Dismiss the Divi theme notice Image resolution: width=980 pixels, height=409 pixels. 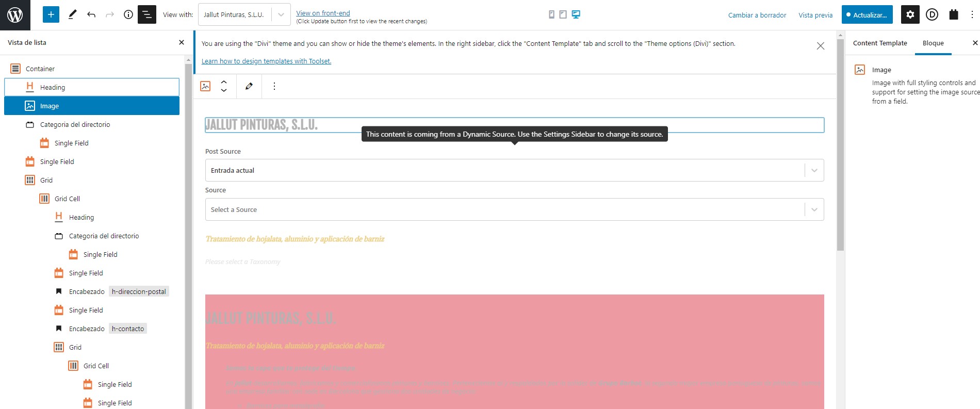coord(820,46)
